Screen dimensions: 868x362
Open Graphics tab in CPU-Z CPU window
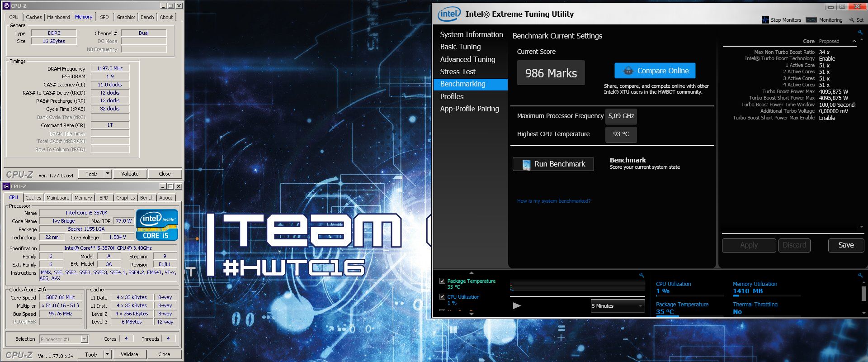click(x=126, y=198)
